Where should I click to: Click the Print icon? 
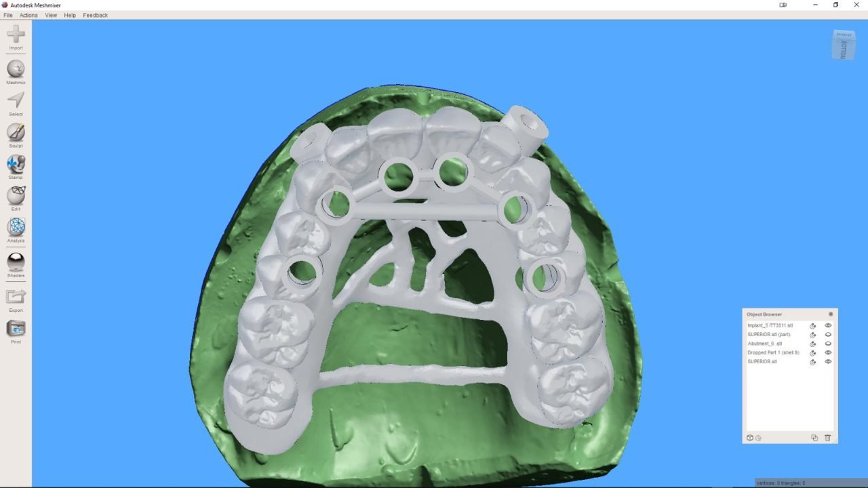pos(16,328)
